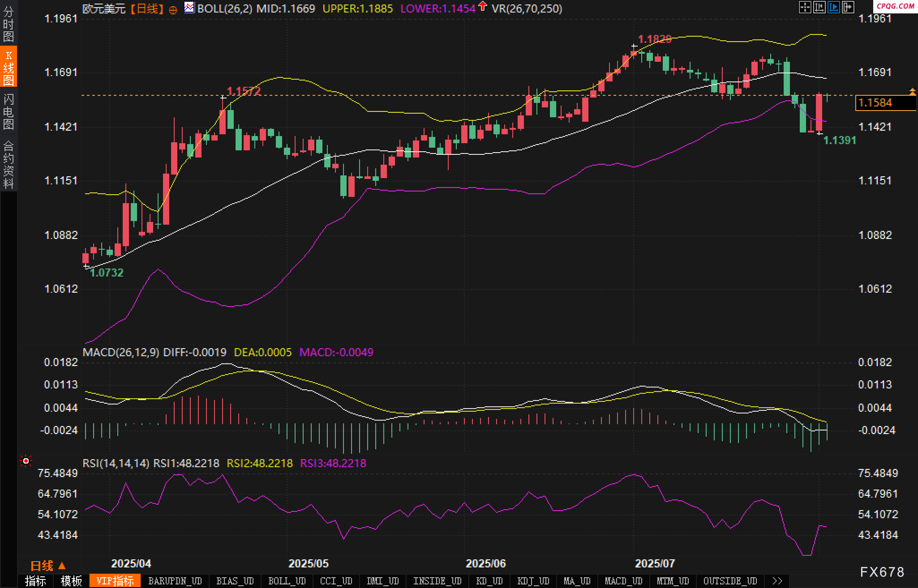This screenshot has width=918, height=588.
Task: Select the K线图 sidebar tab
Action: pyautogui.click(x=9, y=67)
